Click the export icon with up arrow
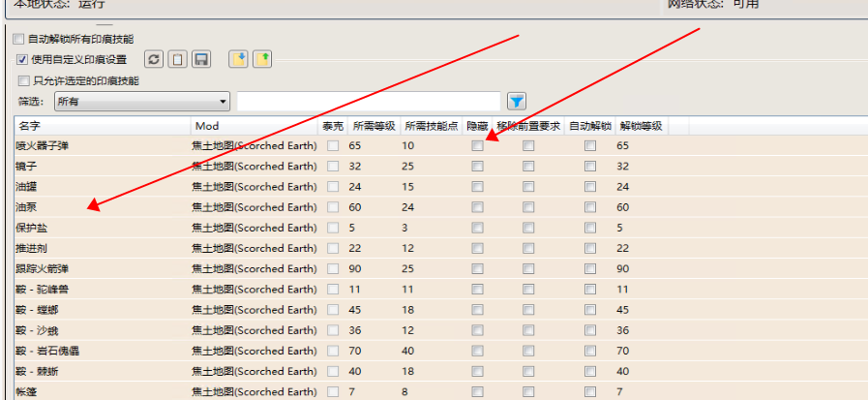 pos(262,60)
